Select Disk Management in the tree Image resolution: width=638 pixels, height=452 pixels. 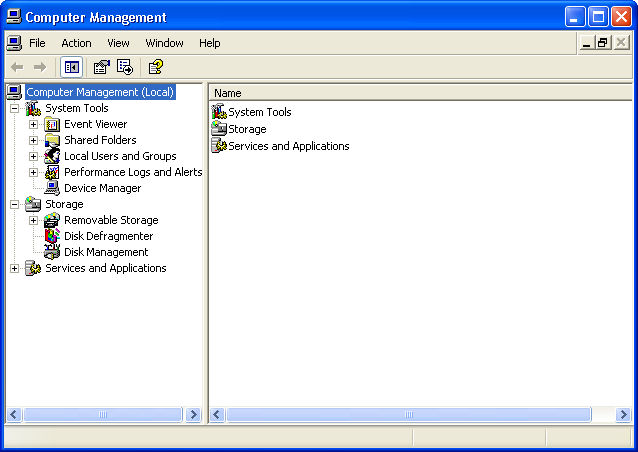(105, 252)
